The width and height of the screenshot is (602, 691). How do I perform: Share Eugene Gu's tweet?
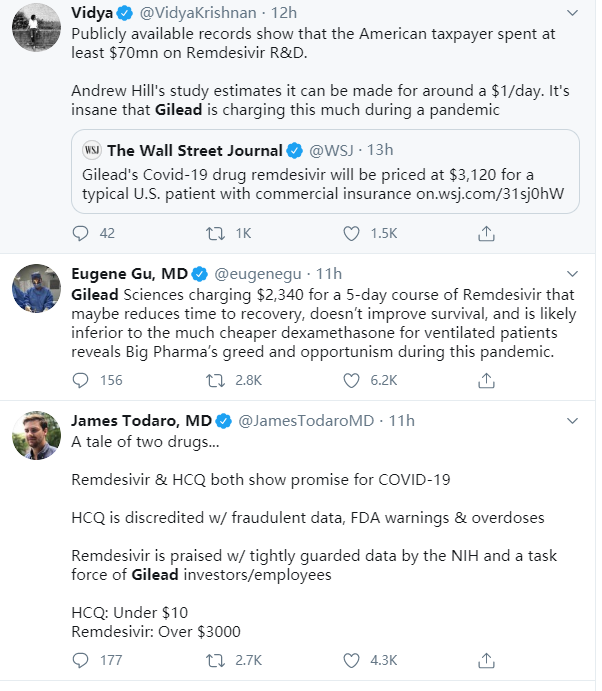click(486, 380)
